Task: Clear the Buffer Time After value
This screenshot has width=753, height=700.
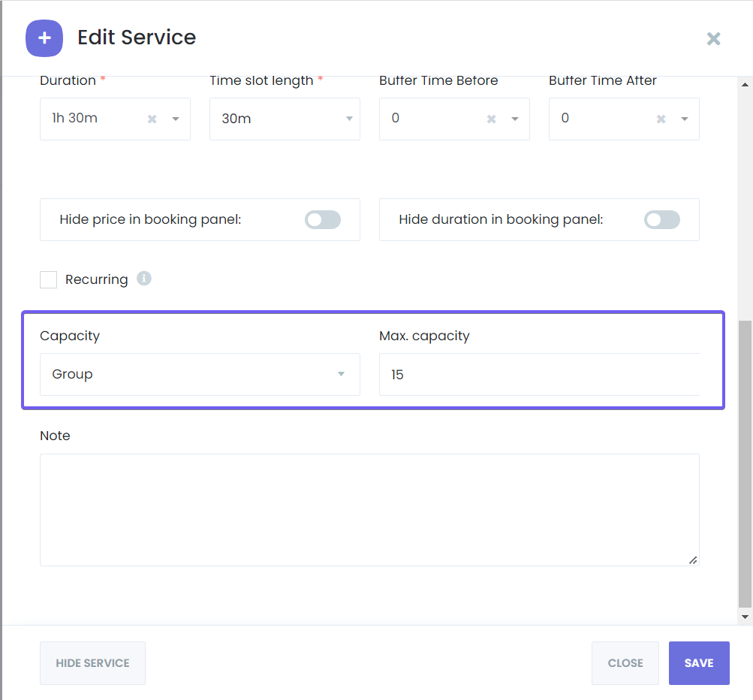Action: pyautogui.click(x=660, y=119)
